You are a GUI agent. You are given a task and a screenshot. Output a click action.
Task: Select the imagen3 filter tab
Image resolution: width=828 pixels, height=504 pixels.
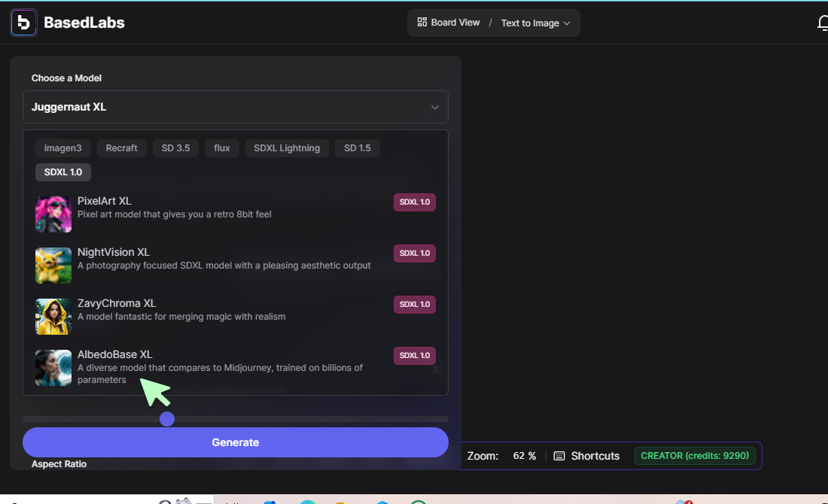pos(62,148)
